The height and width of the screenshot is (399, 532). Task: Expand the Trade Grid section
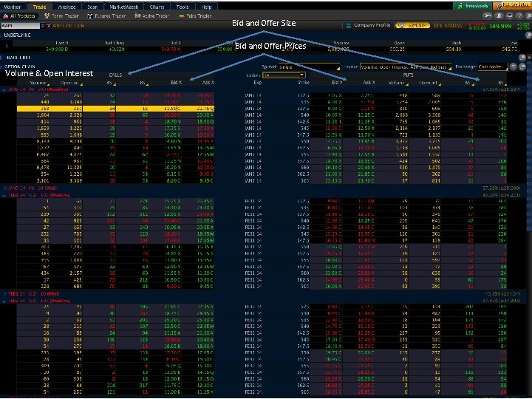[x=2, y=58]
